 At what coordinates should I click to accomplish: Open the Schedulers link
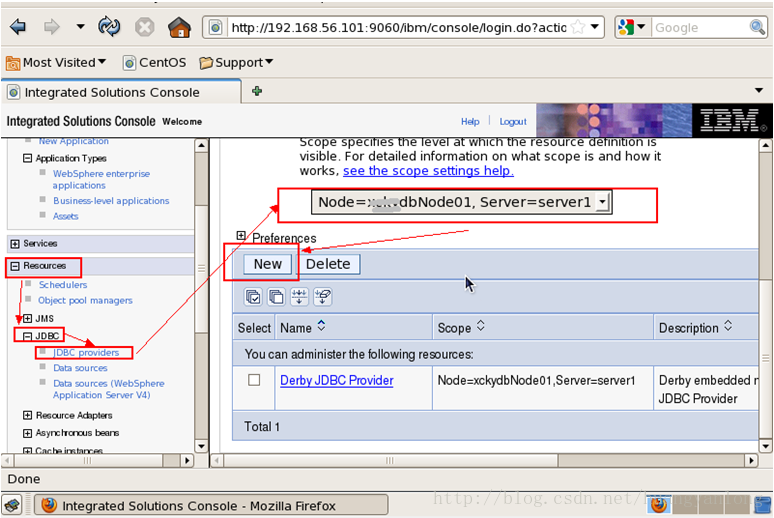coord(63,285)
